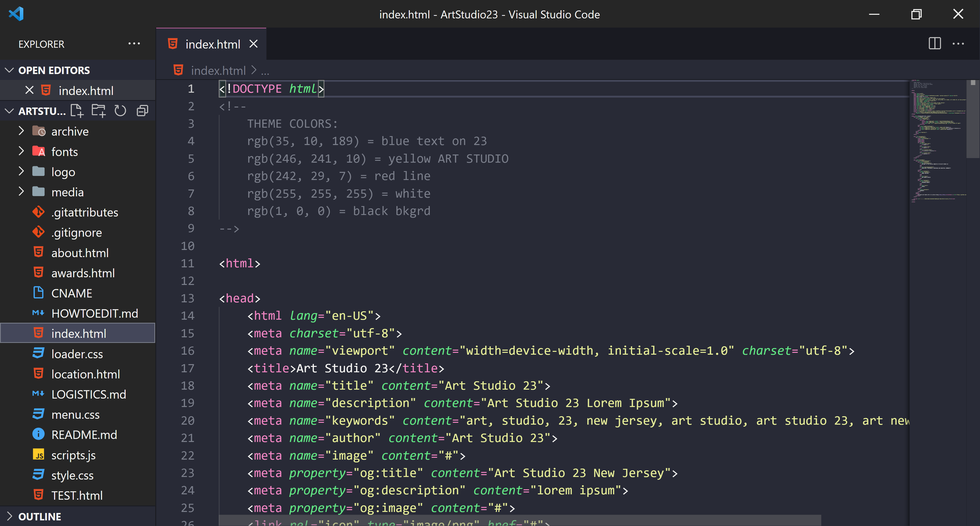Open README.md file
The width and height of the screenshot is (980, 526).
[78, 435]
